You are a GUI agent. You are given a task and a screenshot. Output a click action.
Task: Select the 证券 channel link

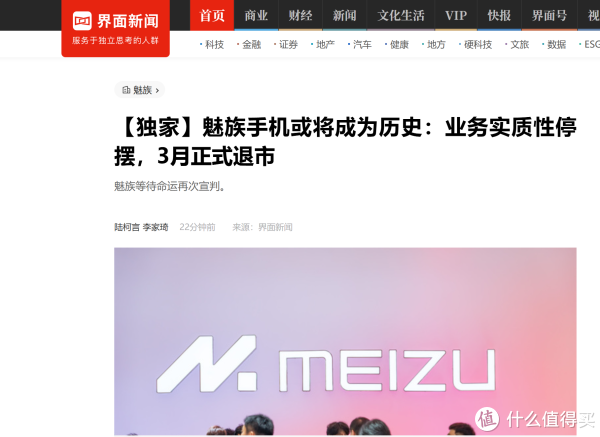pos(288,45)
